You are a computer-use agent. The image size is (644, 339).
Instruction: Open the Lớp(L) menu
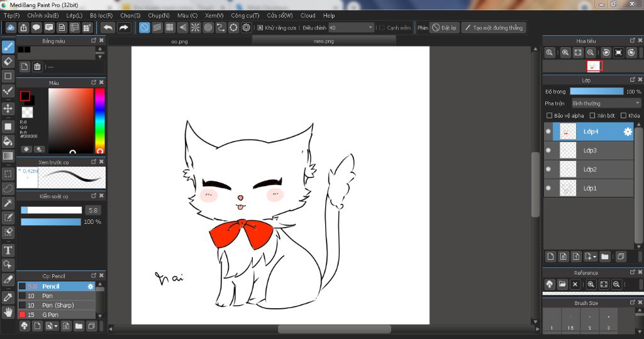coord(74,16)
